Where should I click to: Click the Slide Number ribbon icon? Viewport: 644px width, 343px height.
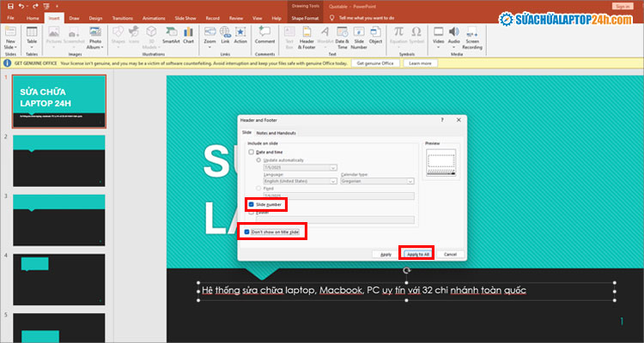(359, 32)
